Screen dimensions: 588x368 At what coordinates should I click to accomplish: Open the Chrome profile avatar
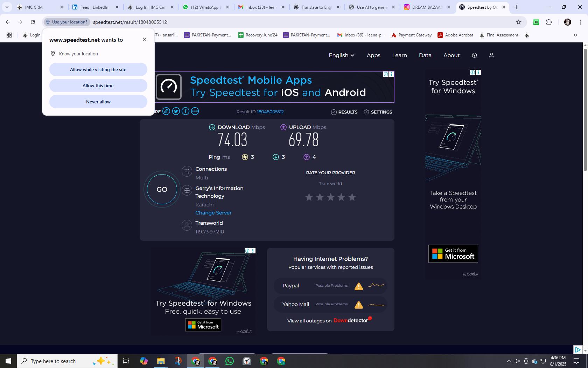click(568, 22)
